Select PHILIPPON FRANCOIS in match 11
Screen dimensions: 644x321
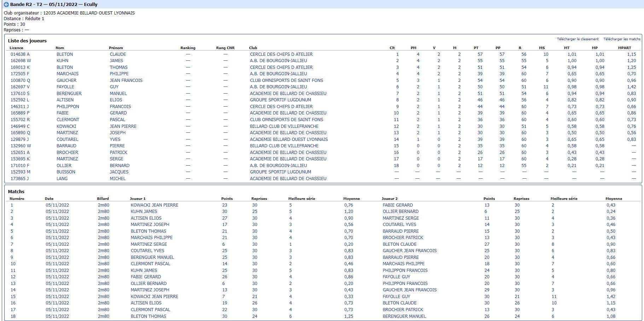(x=405, y=271)
